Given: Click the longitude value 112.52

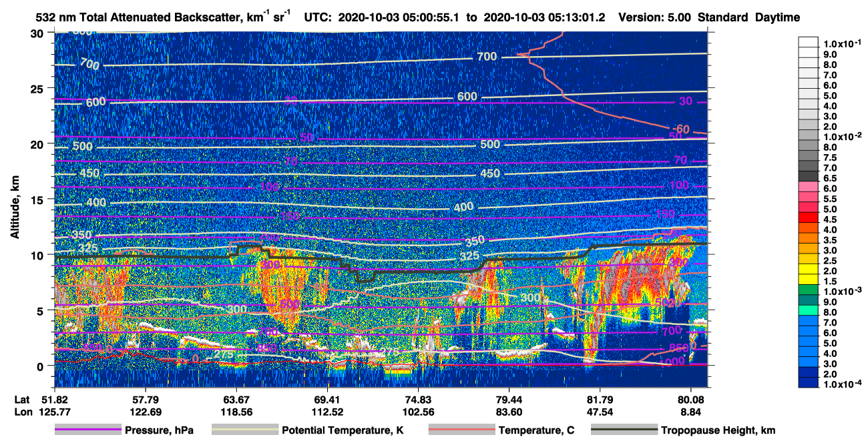Looking at the screenshot, I should [327, 411].
